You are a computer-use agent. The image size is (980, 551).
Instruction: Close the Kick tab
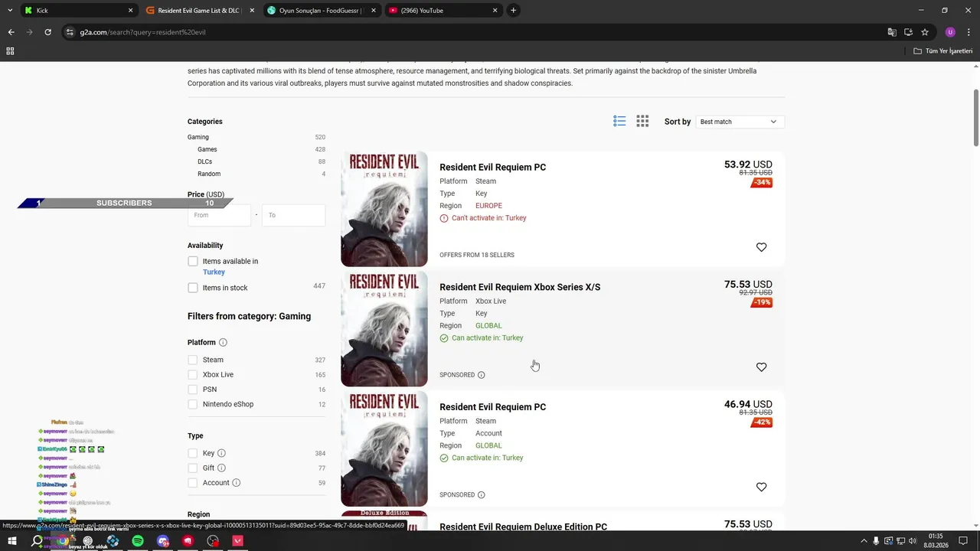(x=130, y=11)
